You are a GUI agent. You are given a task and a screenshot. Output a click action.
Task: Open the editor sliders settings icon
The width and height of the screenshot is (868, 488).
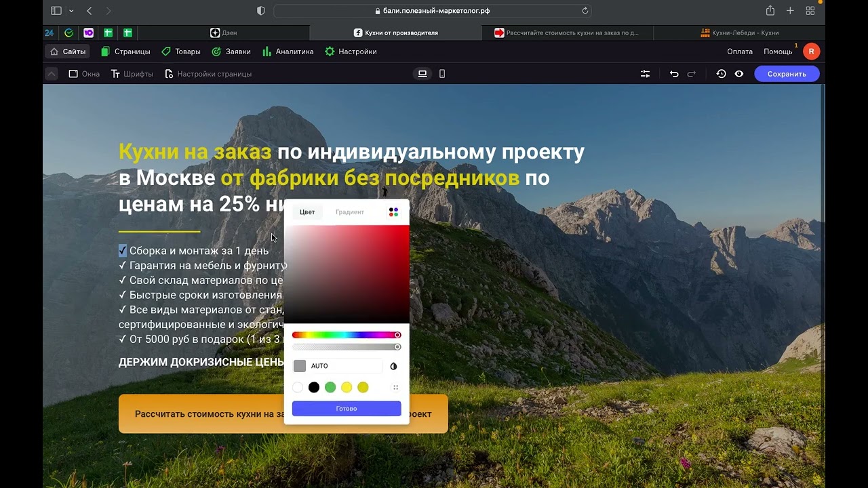[x=645, y=74]
